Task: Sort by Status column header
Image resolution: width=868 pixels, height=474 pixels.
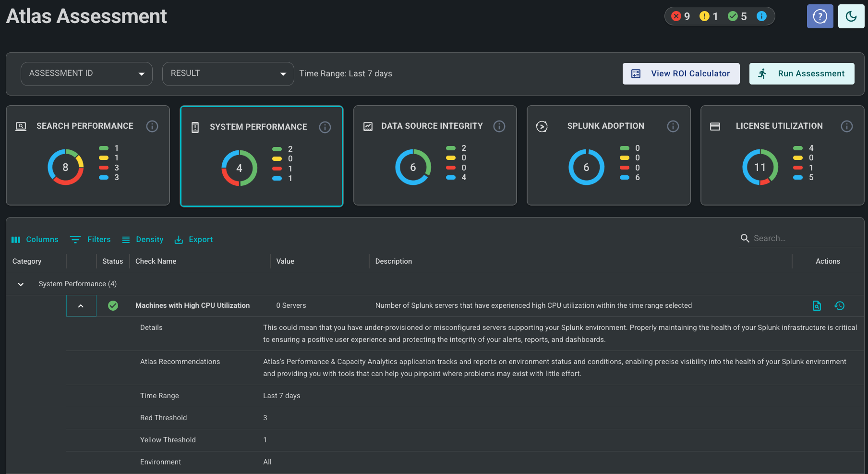Action: pos(112,261)
